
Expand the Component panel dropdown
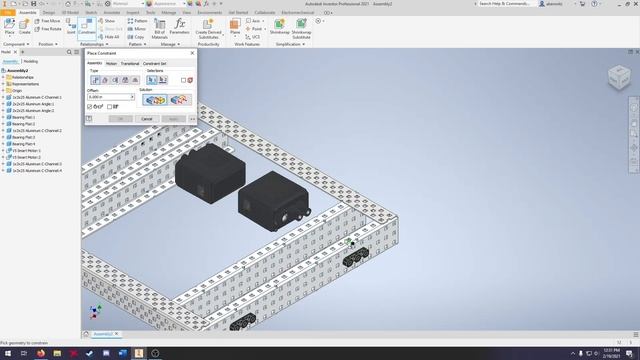tap(16, 44)
